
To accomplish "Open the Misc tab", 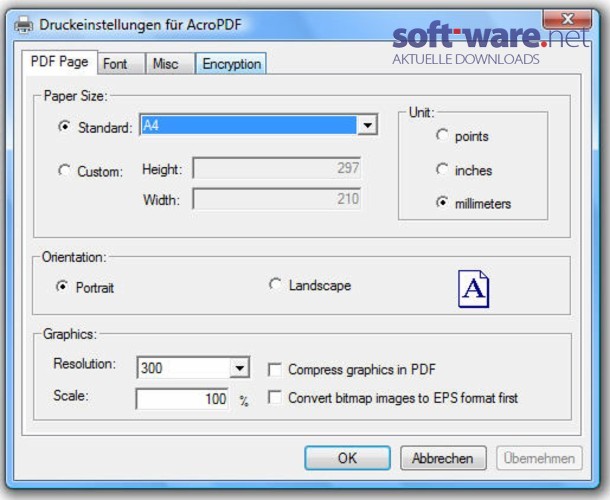I will pyautogui.click(x=170, y=63).
